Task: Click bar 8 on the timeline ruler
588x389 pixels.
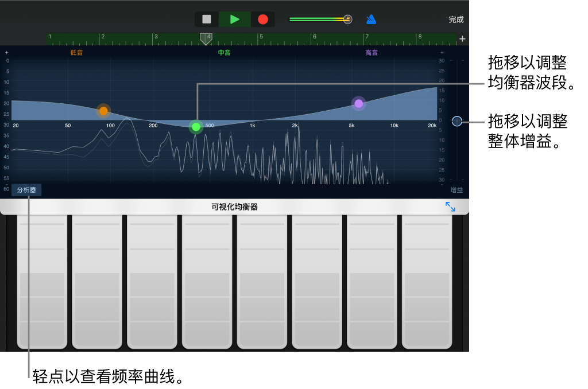Action: pyautogui.click(x=420, y=37)
